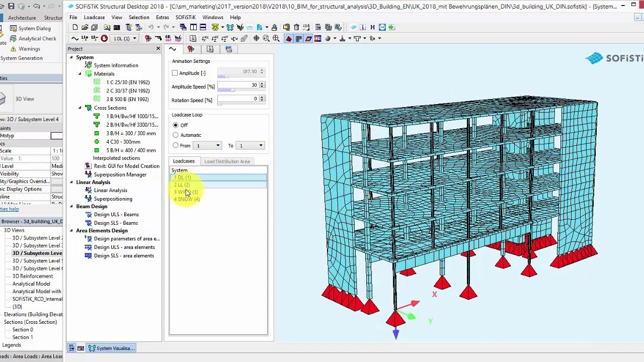
Task: Click the GR 123 numbering icon
Action: [x=168, y=38]
